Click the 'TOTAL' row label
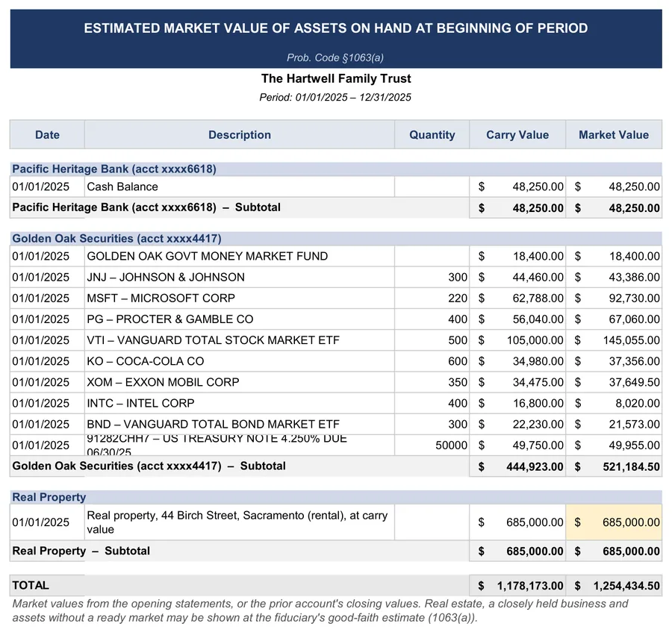Image resolution: width=672 pixels, height=641 pixels. (31, 585)
